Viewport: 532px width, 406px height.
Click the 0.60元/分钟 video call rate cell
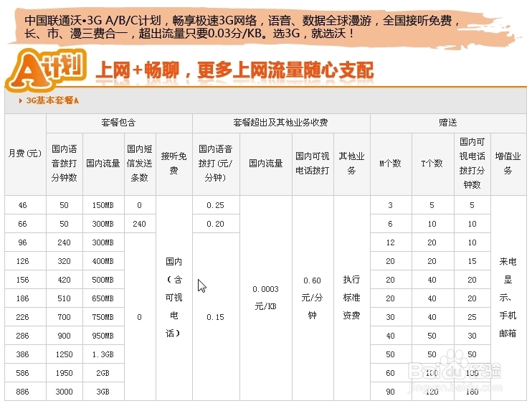[x=313, y=298]
